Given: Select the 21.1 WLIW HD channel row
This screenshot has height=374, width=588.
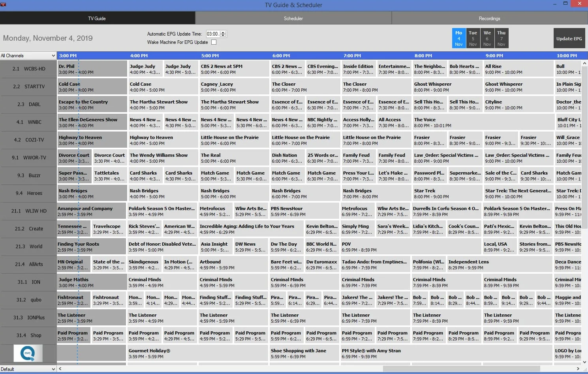Looking at the screenshot, I should pyautogui.click(x=28, y=211).
